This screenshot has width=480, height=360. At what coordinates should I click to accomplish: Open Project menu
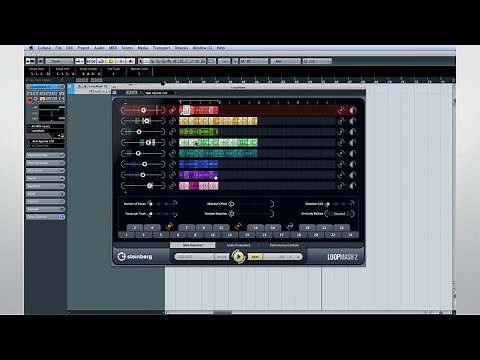coord(83,48)
